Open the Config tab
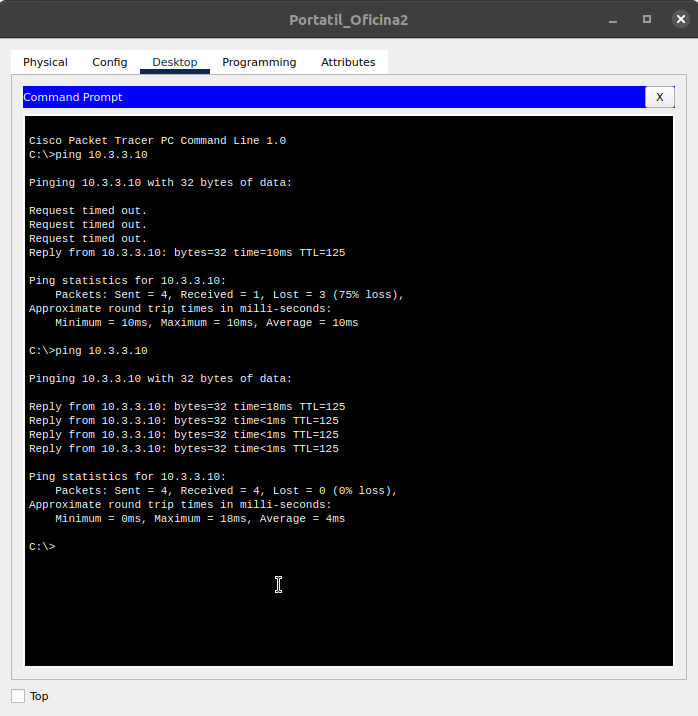The width and height of the screenshot is (698, 716). 110,62
